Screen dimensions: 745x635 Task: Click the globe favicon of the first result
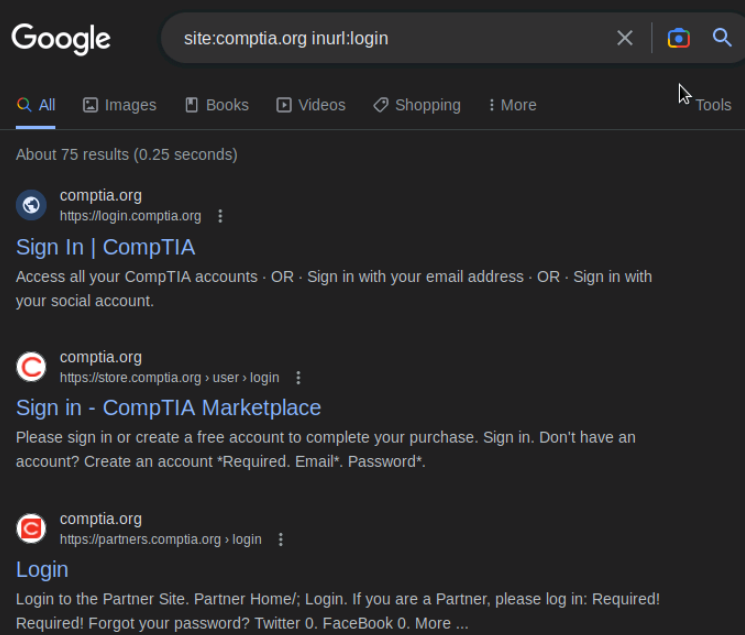pyautogui.click(x=31, y=205)
